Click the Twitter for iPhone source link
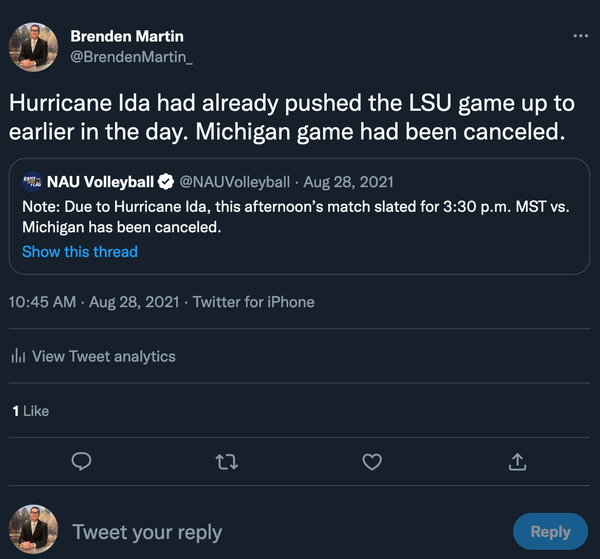Viewport: 600px width, 559px height. click(x=253, y=302)
